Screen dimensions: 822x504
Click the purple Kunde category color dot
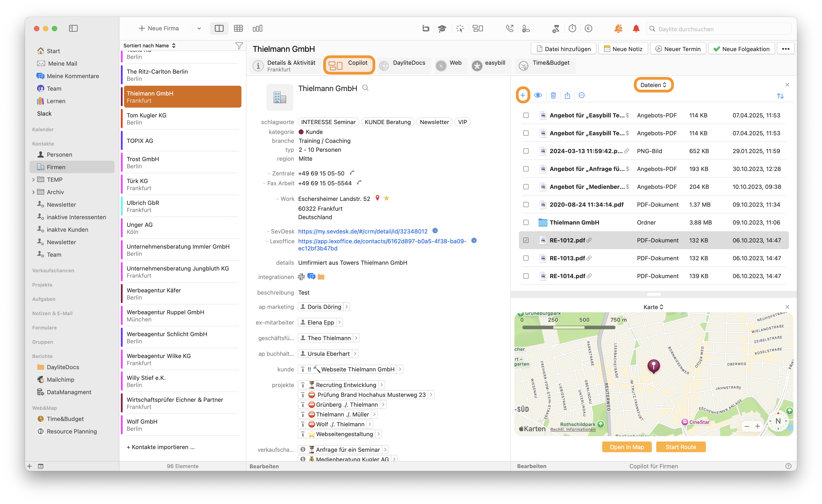[x=301, y=132]
